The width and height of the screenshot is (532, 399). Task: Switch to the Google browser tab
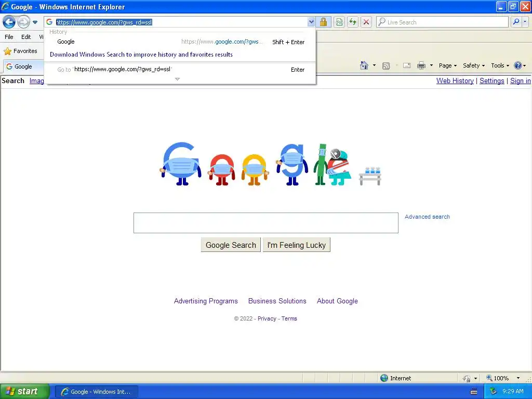click(x=23, y=66)
